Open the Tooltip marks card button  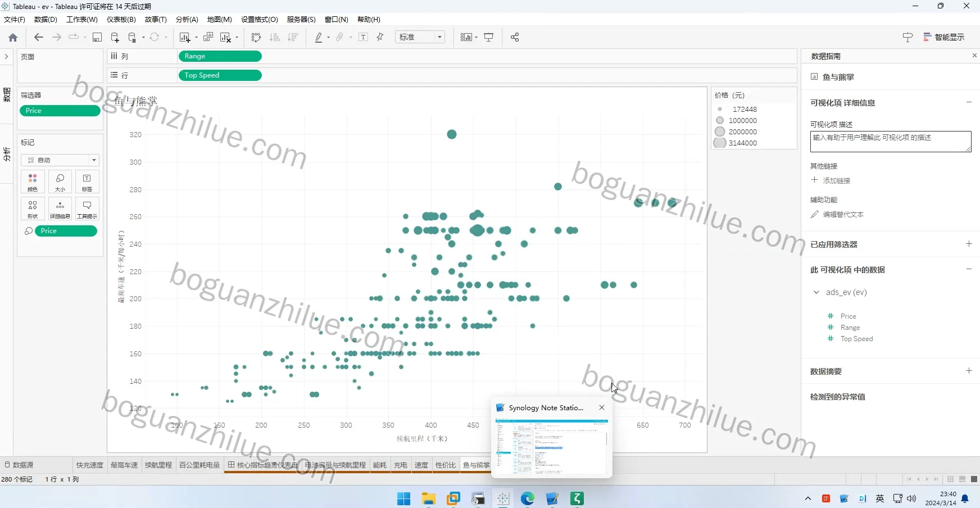(87, 208)
